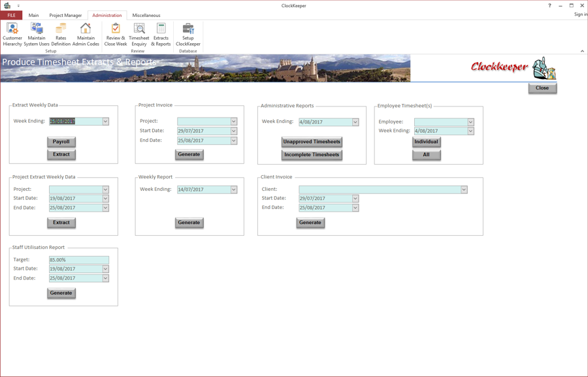Click Generate in Staff Utilisation Report
588x377 pixels.
coord(61,293)
